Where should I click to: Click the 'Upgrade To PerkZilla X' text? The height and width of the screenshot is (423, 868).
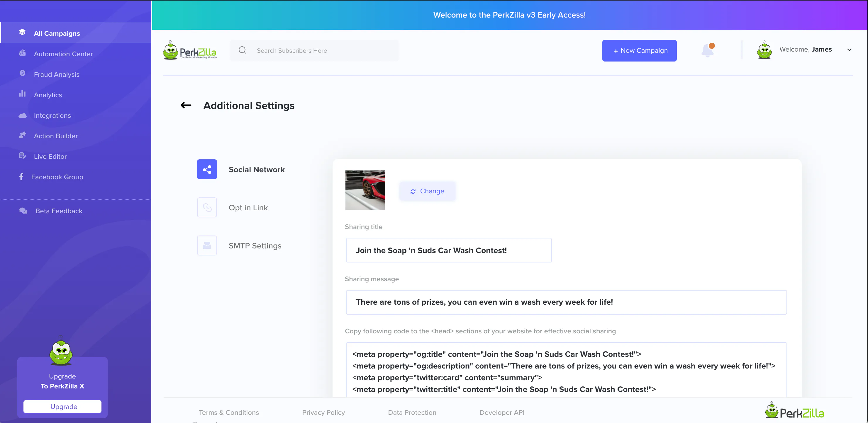coord(62,381)
